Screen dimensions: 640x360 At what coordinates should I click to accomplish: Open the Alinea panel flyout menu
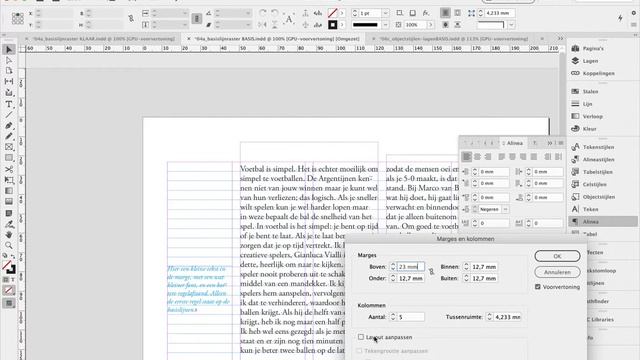(560, 143)
